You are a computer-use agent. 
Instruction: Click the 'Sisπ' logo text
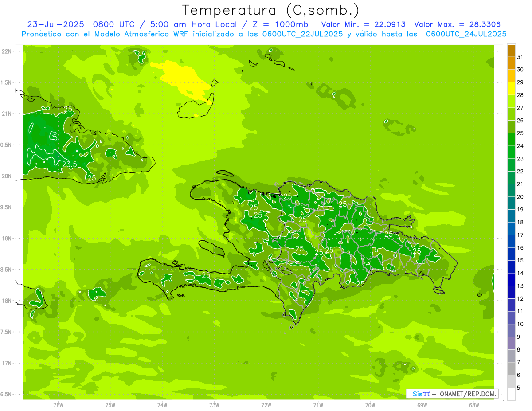point(421,394)
